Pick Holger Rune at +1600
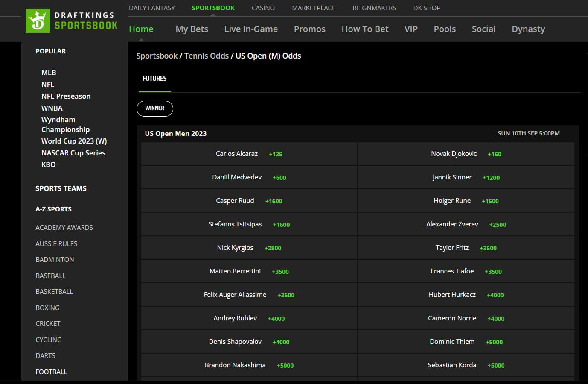The width and height of the screenshot is (588, 384). (466, 201)
